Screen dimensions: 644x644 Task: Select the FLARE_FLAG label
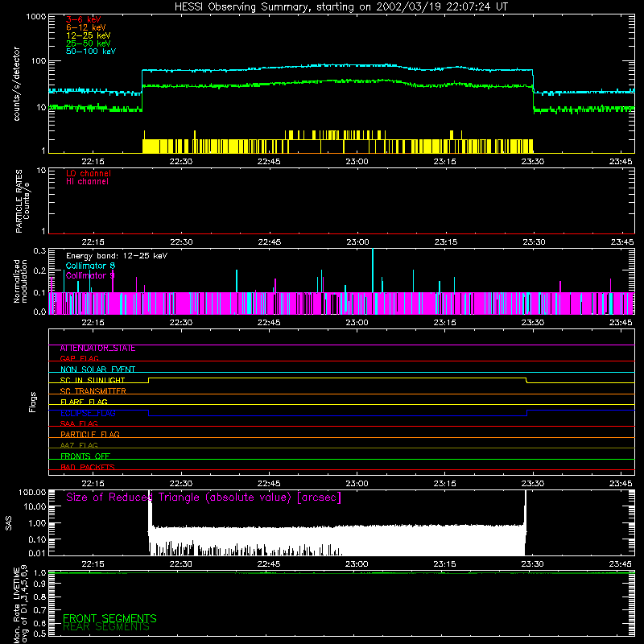coord(84,402)
